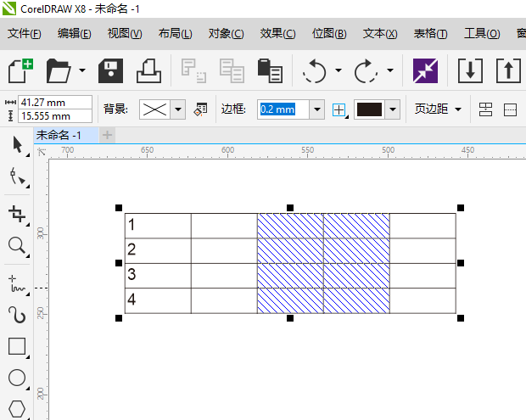Viewport: 526px width, 420px height.
Task: Open the 表格(T) menu
Action: 431,34
